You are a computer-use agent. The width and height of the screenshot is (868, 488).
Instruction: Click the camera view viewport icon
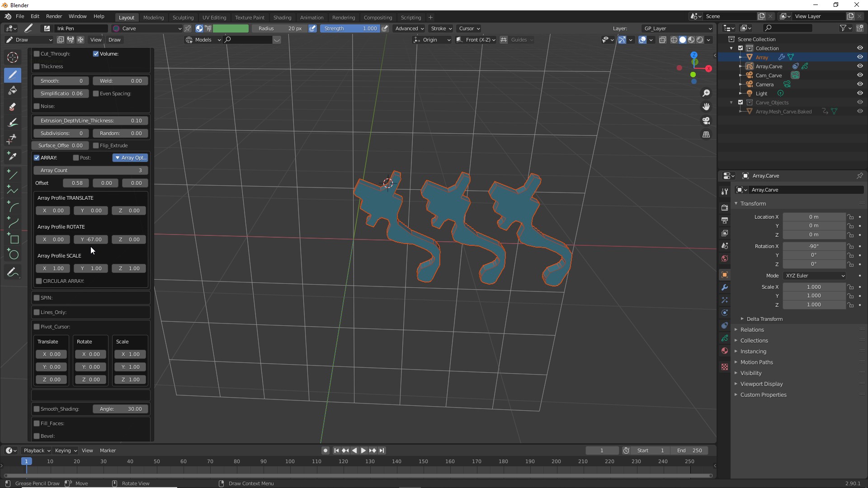(x=706, y=121)
